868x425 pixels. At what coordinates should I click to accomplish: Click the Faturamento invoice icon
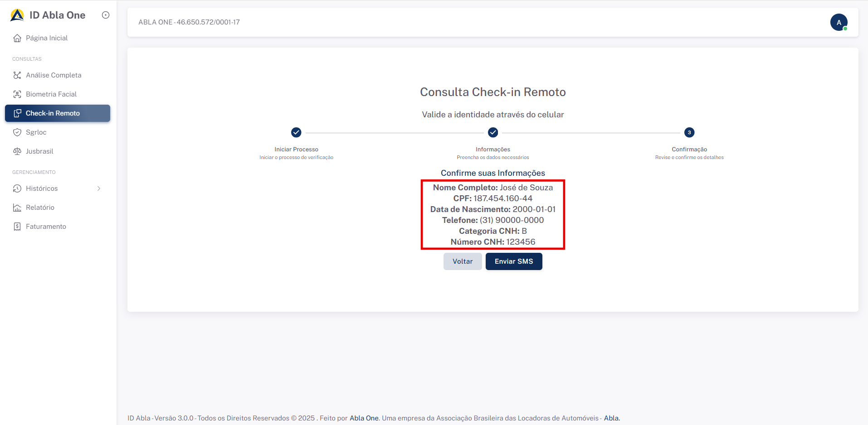coord(17,227)
